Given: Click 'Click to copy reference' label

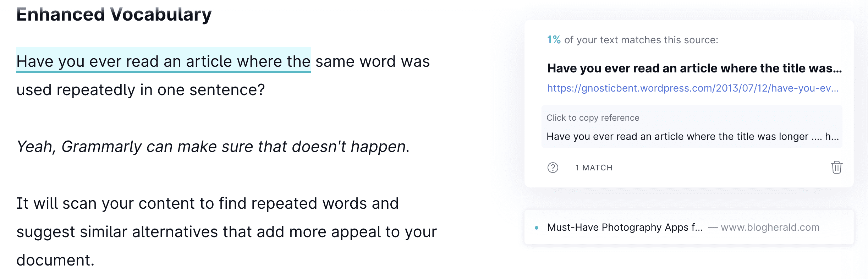Looking at the screenshot, I should tap(593, 118).
